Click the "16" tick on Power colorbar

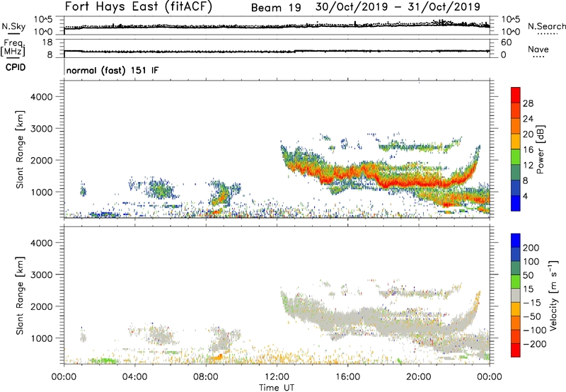click(528, 150)
